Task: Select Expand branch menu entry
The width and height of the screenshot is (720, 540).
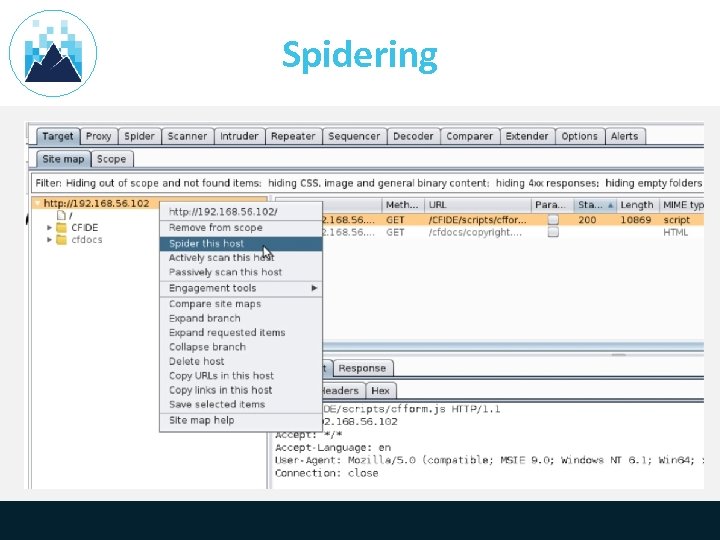Action: tap(241, 318)
